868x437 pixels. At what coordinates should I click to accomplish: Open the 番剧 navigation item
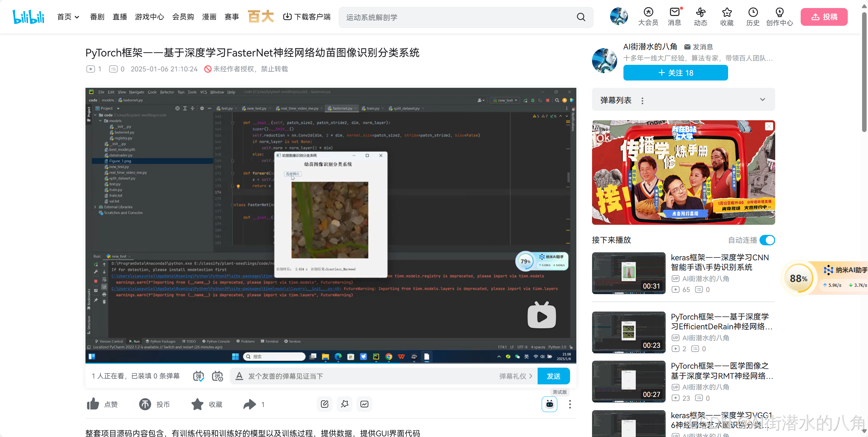[97, 17]
